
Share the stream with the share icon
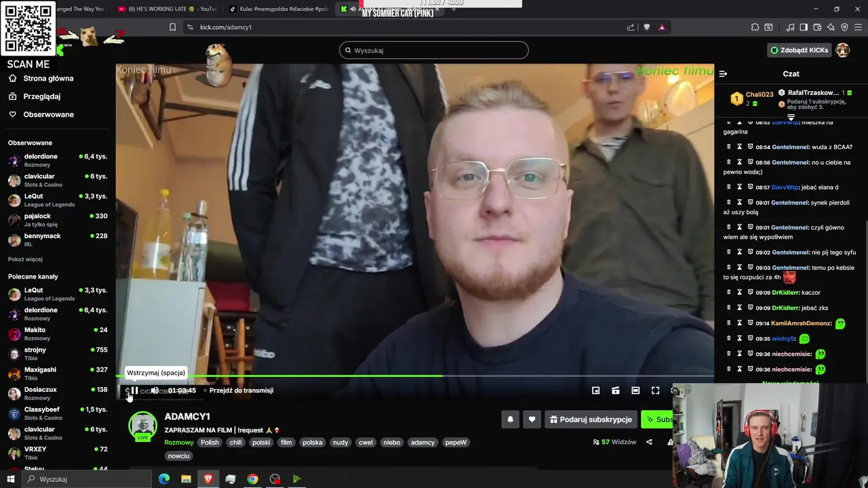649,442
